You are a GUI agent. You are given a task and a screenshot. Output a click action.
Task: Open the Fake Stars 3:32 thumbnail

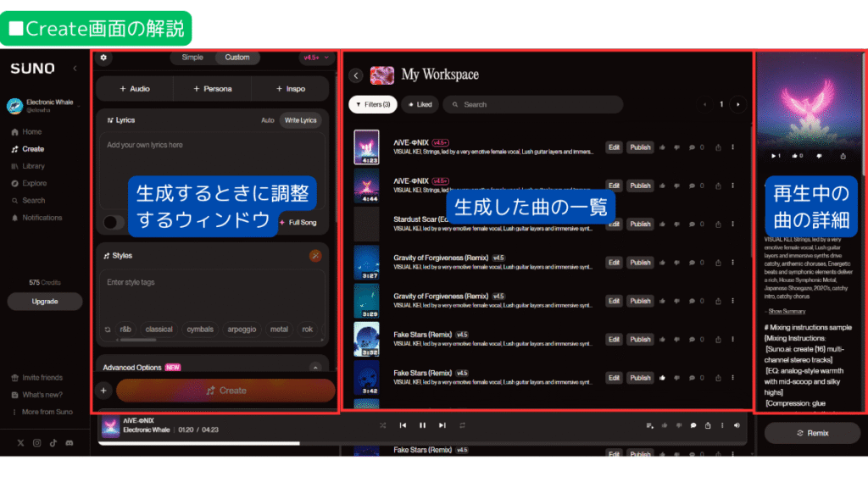click(x=366, y=339)
